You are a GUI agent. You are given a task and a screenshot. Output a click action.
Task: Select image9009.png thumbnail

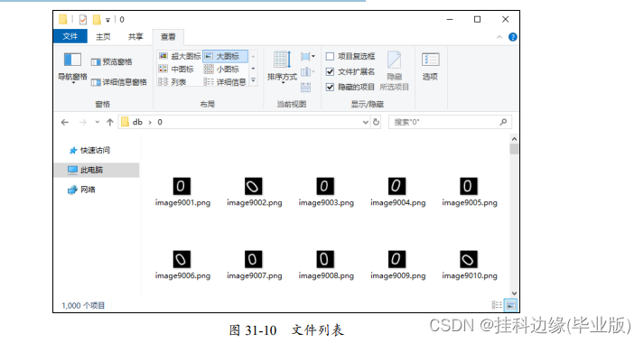(x=397, y=259)
